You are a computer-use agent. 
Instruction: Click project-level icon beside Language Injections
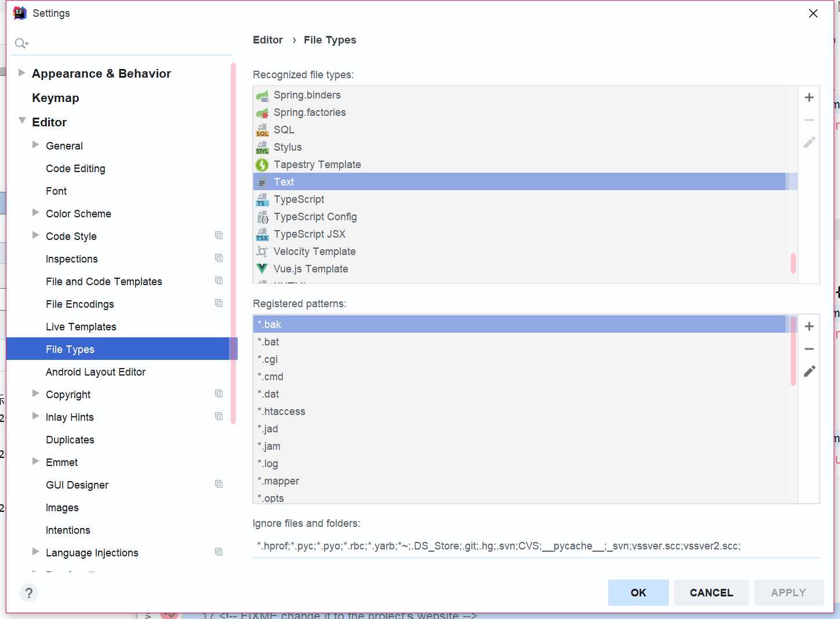(x=219, y=552)
